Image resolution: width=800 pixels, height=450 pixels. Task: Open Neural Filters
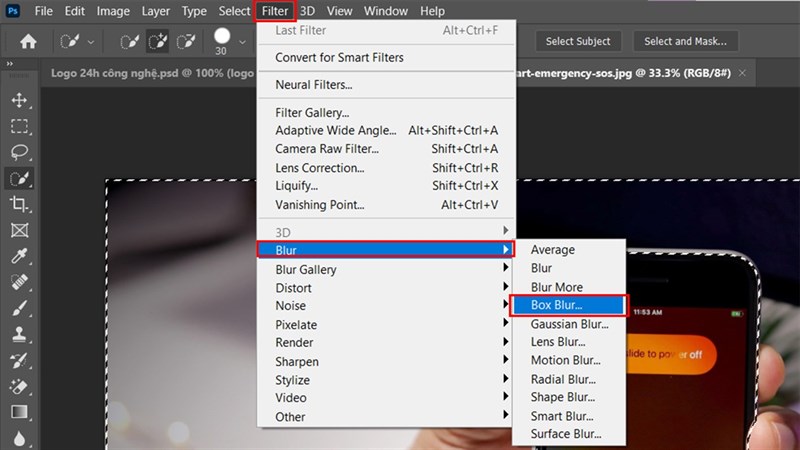(x=387, y=85)
